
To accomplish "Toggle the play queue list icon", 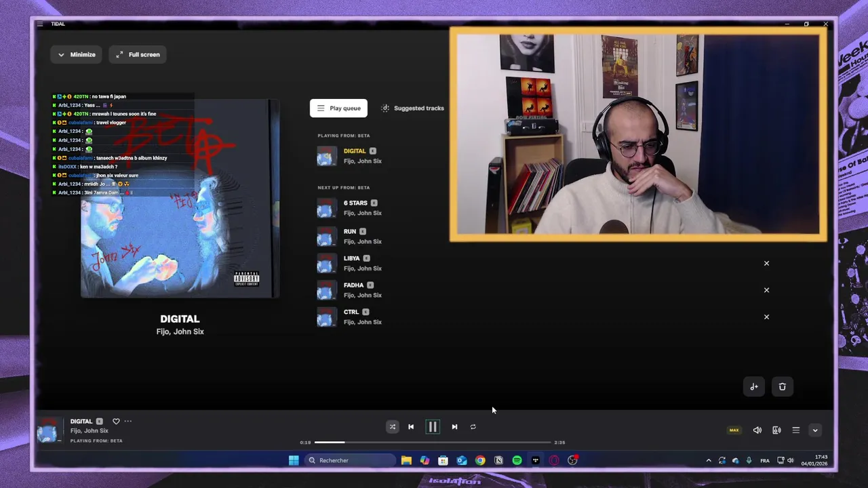I will [x=796, y=430].
